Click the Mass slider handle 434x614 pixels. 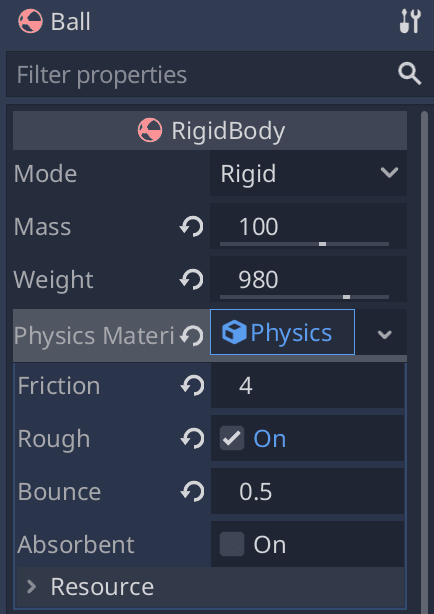pyautogui.click(x=322, y=244)
